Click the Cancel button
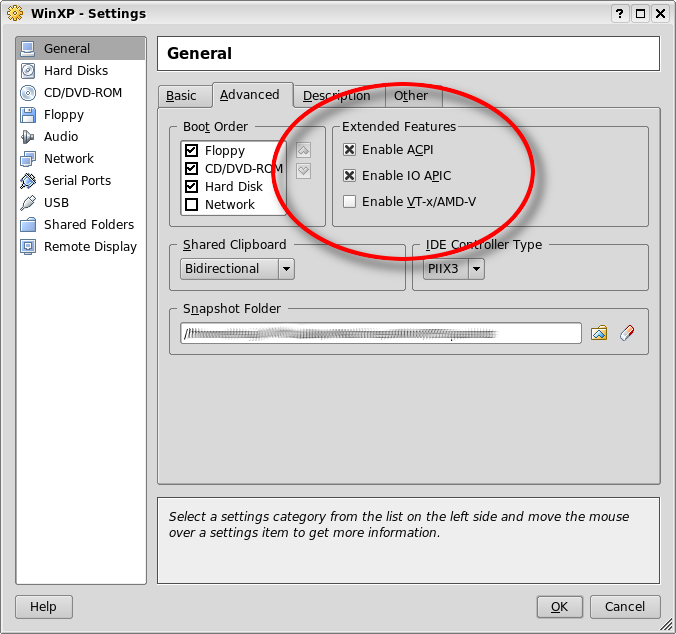The width and height of the screenshot is (676, 634). click(625, 607)
